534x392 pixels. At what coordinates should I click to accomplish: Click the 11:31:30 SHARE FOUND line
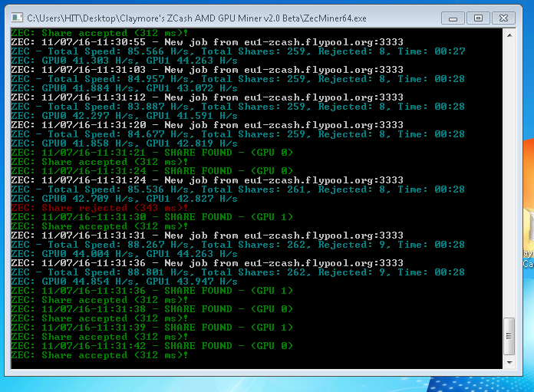152,217
